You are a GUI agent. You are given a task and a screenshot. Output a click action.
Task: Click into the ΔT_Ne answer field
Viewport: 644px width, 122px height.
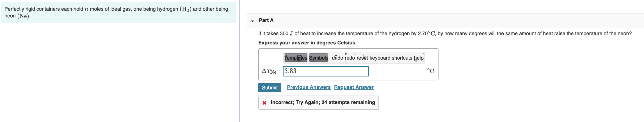click(x=326, y=71)
